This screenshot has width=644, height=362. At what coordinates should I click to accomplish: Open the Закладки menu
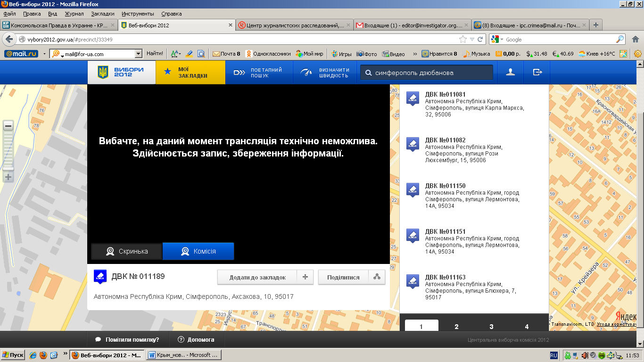[x=103, y=14]
